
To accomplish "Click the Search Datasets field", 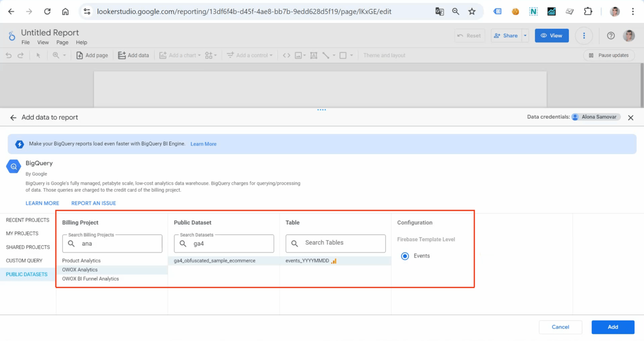I will [x=224, y=243].
